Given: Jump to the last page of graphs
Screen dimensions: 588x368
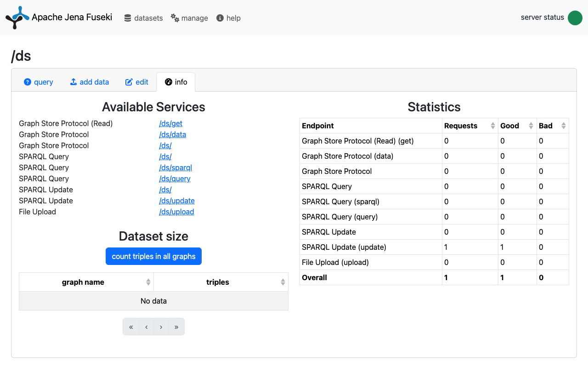Looking at the screenshot, I should click(176, 327).
